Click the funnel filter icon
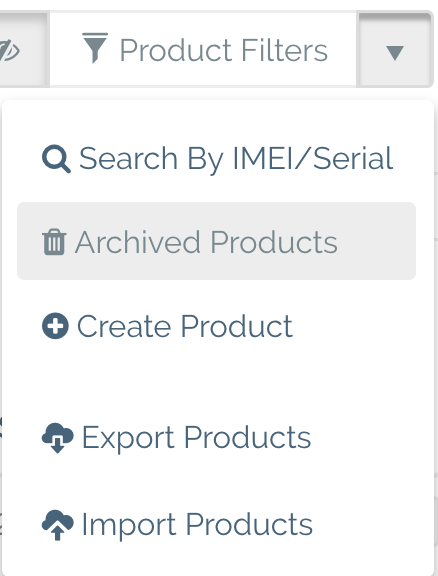438x576 pixels. coord(95,48)
